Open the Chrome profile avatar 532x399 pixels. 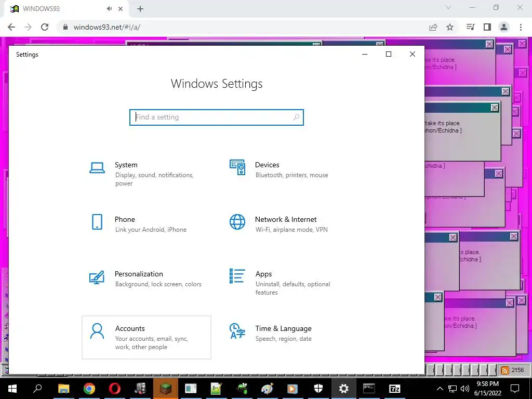coord(504,27)
